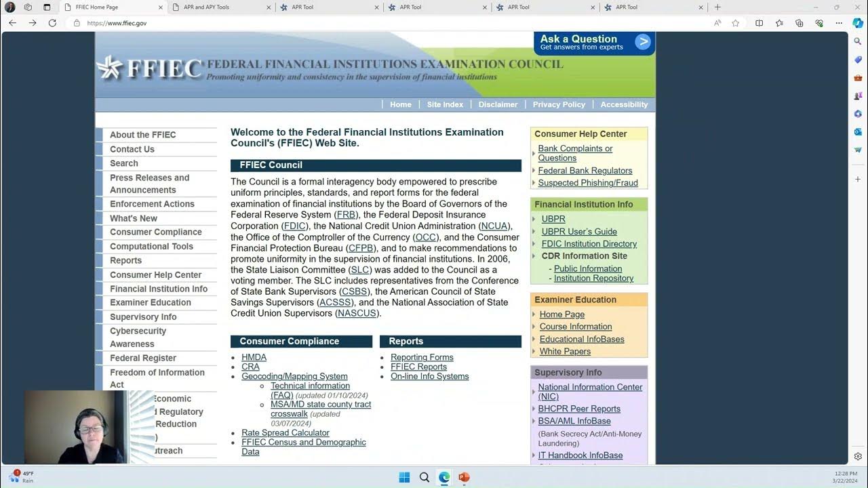Open the Favorites list icon
This screenshot has height=488, width=868.
779,23
